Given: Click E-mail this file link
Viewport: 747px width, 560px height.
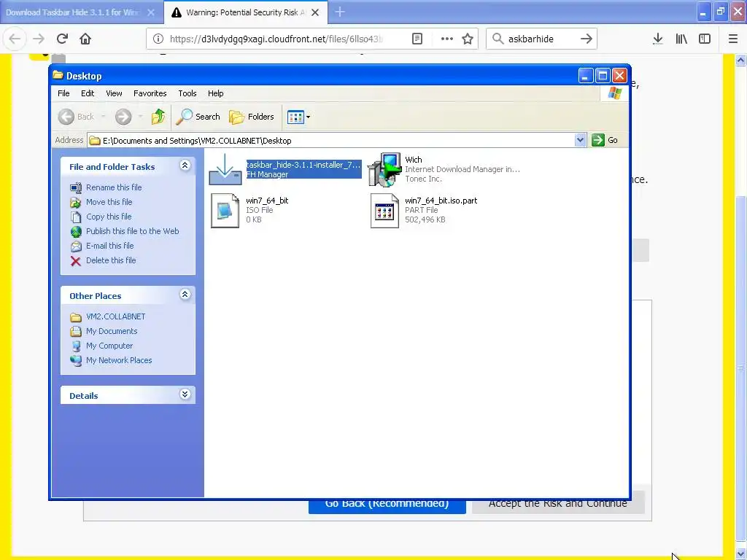Looking at the screenshot, I should [x=109, y=246].
